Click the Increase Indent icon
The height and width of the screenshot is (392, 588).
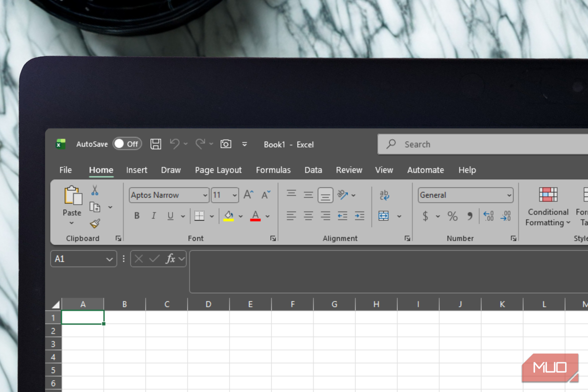pyautogui.click(x=360, y=216)
